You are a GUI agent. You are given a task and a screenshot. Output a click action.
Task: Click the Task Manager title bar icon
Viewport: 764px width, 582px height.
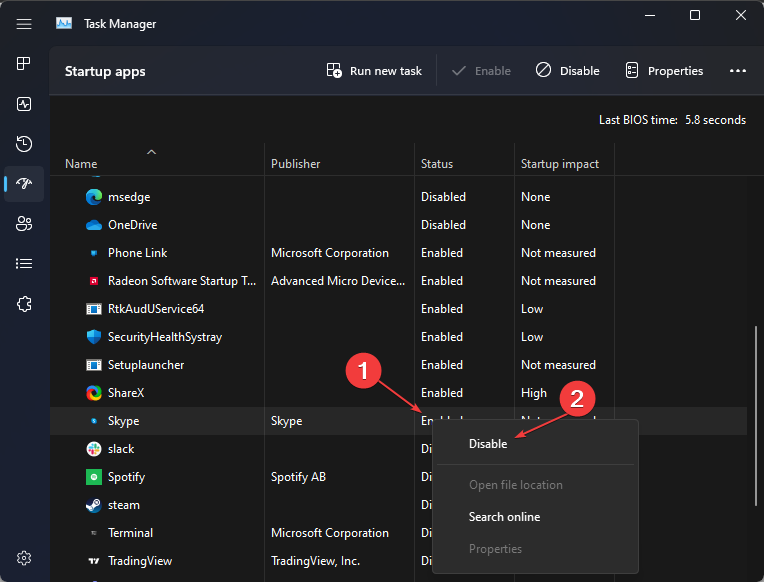pos(64,23)
